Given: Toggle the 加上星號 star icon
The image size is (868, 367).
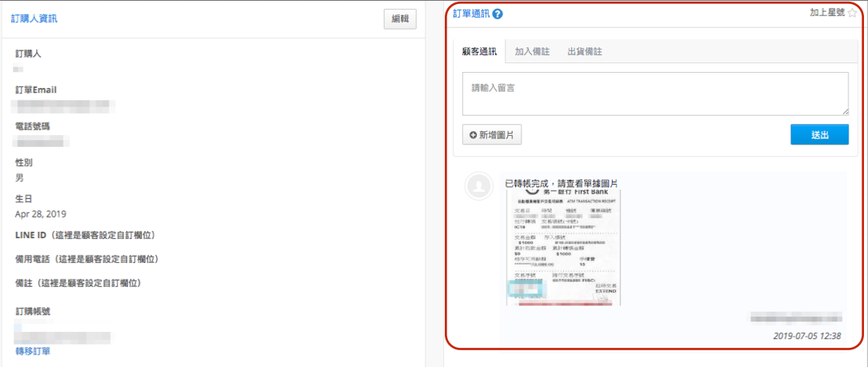Looking at the screenshot, I should (851, 14).
